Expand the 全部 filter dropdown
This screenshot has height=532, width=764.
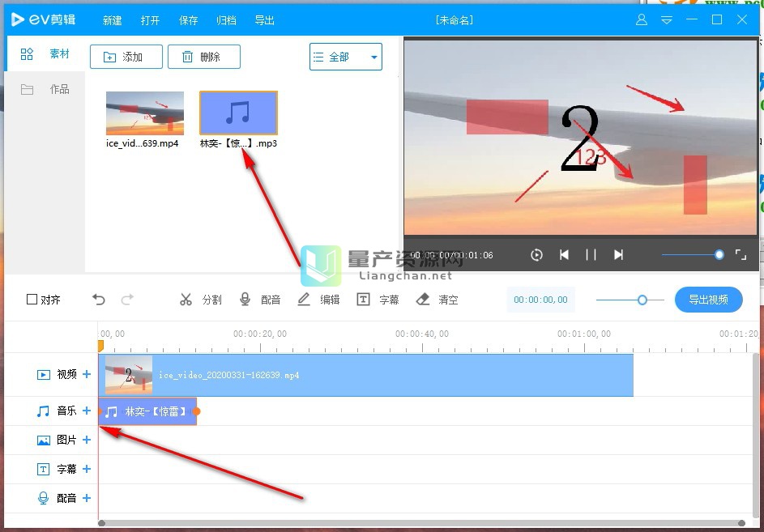346,57
